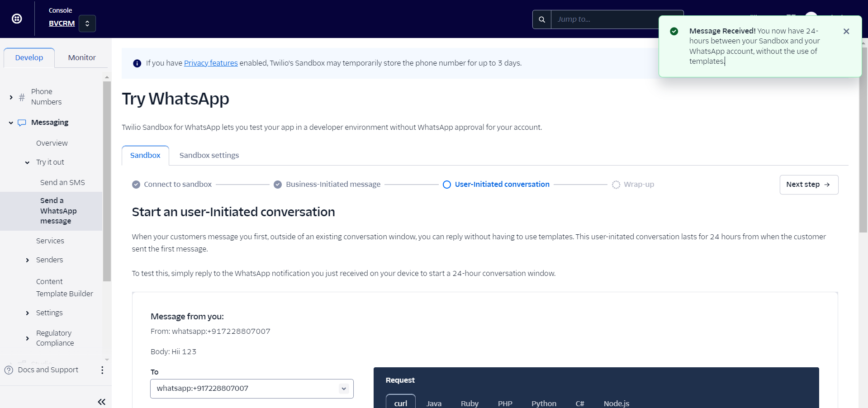Expand the Phone Numbers section
The height and width of the screenshot is (408, 868).
(11, 97)
